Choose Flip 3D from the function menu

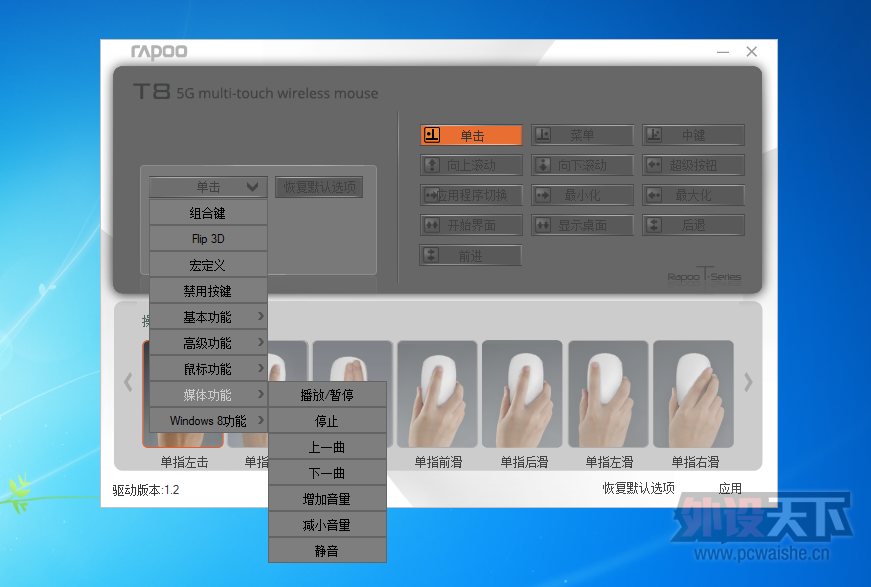tap(208, 239)
